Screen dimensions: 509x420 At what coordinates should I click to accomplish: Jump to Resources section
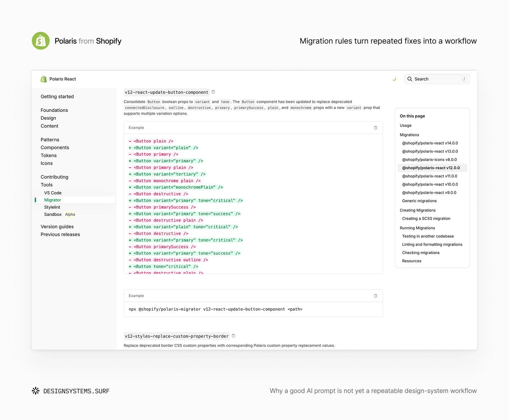(412, 261)
